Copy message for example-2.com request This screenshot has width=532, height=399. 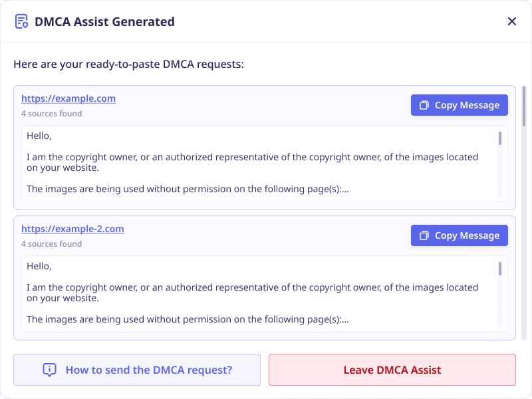tap(459, 235)
